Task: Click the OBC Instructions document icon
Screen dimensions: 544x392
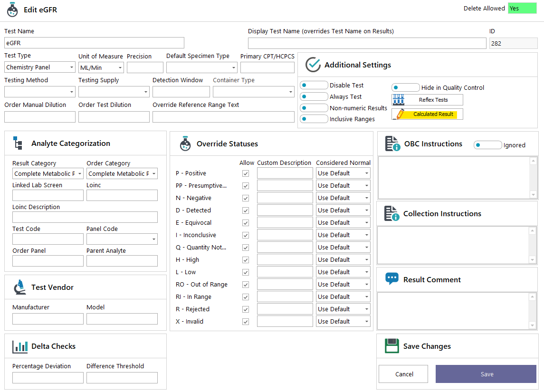Action: click(393, 143)
